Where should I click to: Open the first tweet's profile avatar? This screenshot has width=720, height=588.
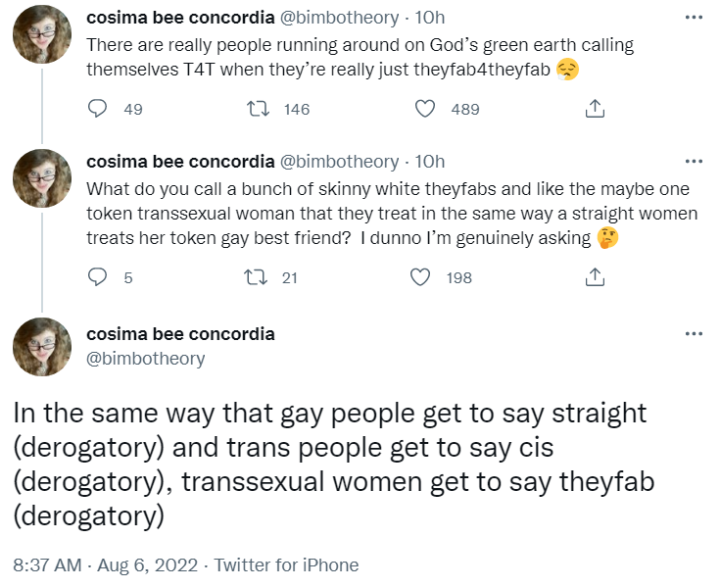[x=42, y=34]
